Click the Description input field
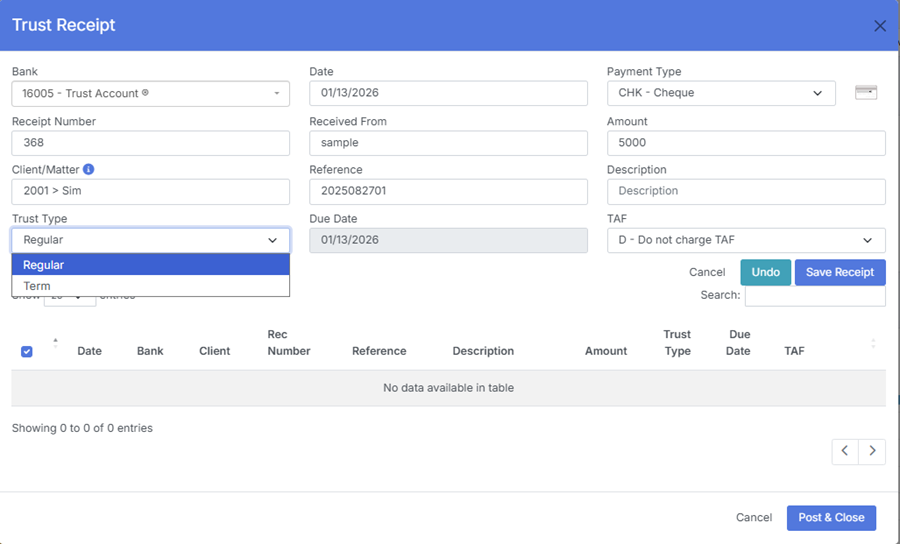This screenshot has width=900, height=544. (x=745, y=191)
